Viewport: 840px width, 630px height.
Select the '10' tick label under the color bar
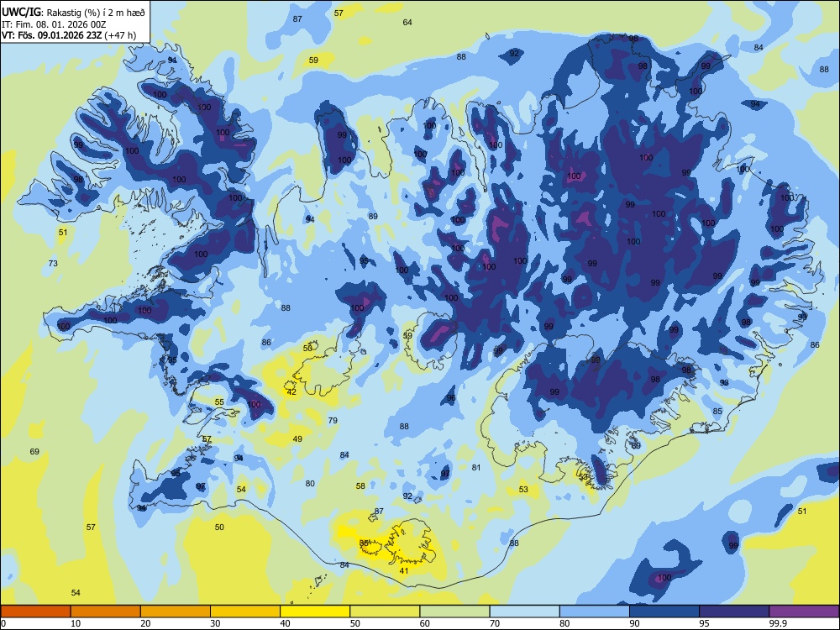pos(76,623)
